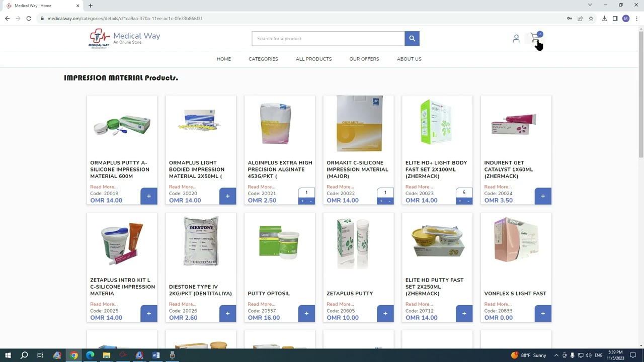Open Word from the taskbar
Viewport: 644px width, 362px height.
click(156, 355)
